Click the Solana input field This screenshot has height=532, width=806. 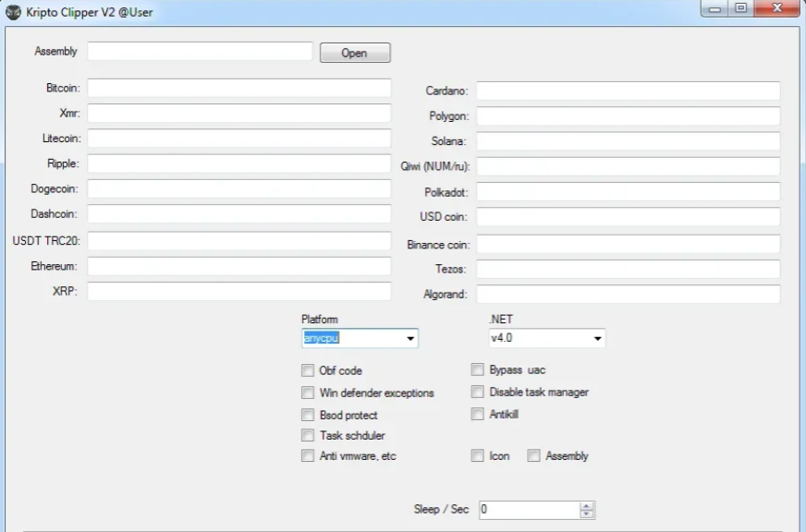click(x=628, y=141)
